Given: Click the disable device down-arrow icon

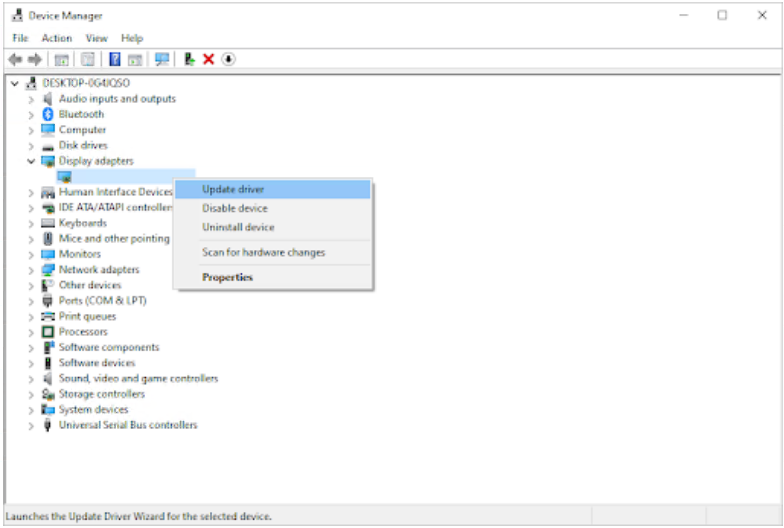Looking at the screenshot, I should pos(228,59).
